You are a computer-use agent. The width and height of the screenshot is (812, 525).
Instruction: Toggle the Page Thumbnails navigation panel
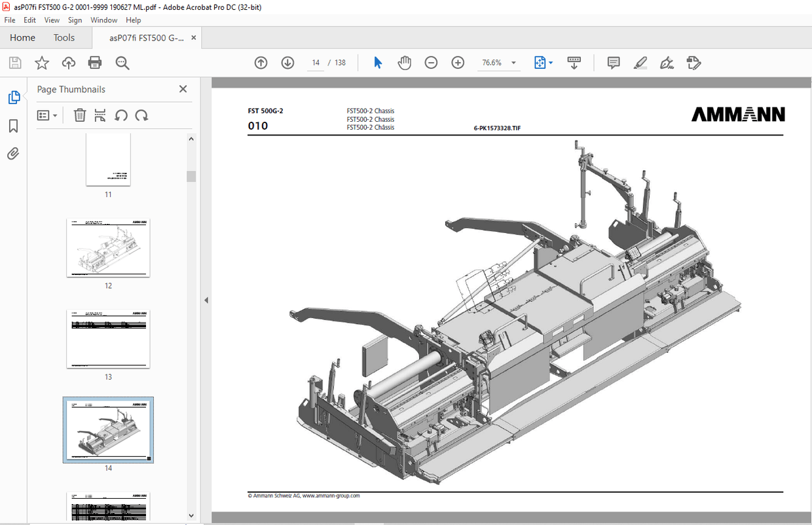(x=14, y=96)
